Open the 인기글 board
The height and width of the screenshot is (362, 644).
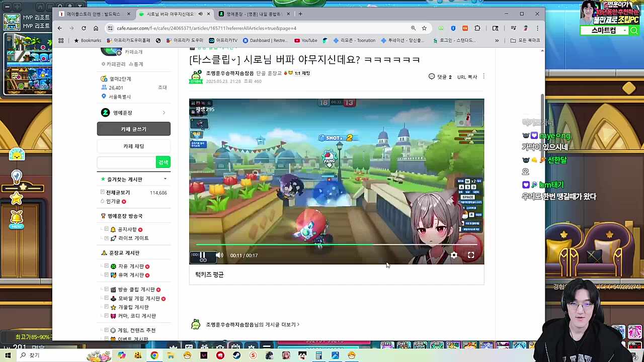[x=113, y=201]
